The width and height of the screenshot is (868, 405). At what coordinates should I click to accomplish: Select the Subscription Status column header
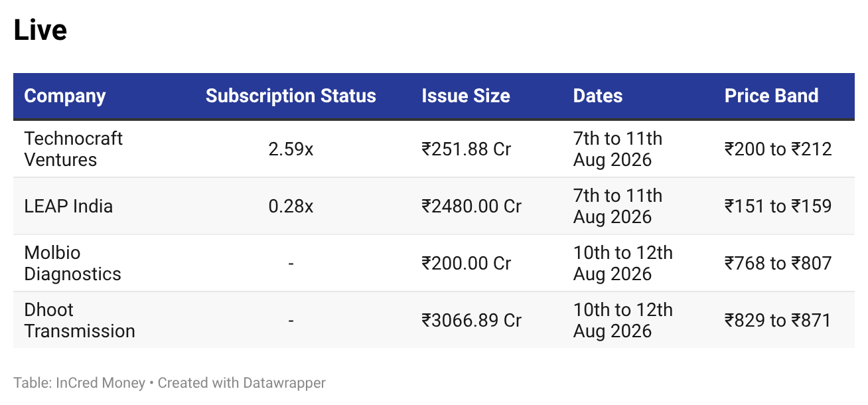[291, 96]
